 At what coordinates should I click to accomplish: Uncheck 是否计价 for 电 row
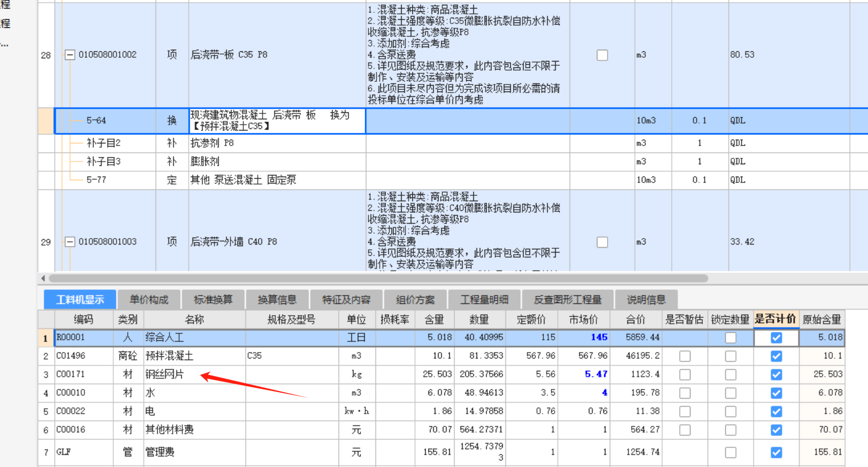[777, 411]
